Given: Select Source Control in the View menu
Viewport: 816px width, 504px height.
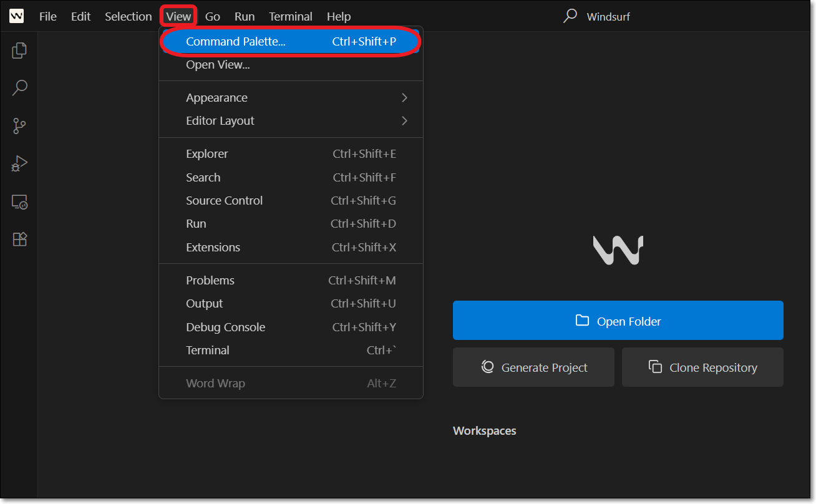Looking at the screenshot, I should [x=291, y=201].
